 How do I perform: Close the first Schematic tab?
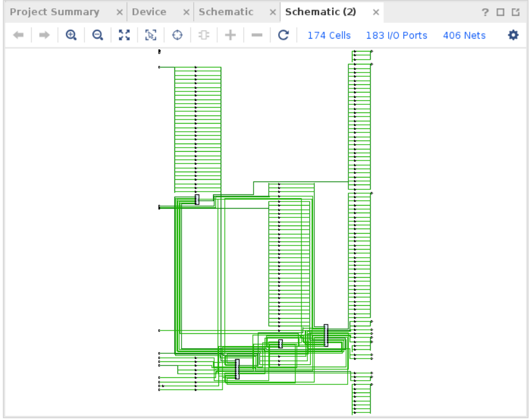point(273,12)
